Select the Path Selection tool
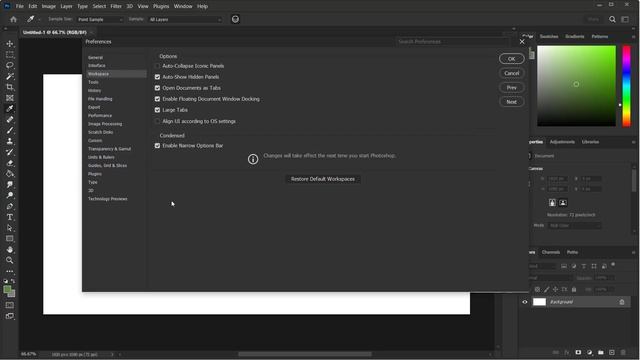This screenshot has height=360, width=640. click(x=10, y=228)
